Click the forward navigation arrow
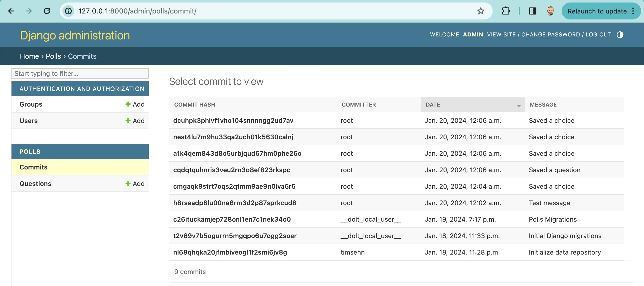 (29, 11)
